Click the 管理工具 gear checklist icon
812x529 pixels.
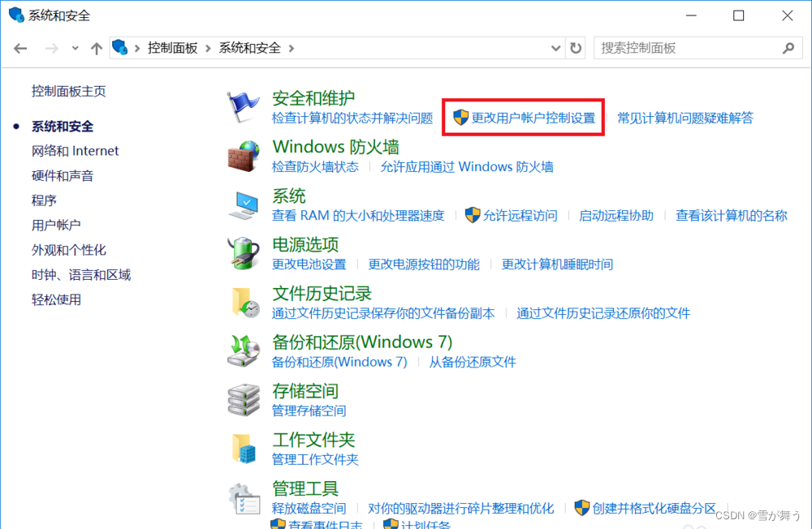point(244,499)
